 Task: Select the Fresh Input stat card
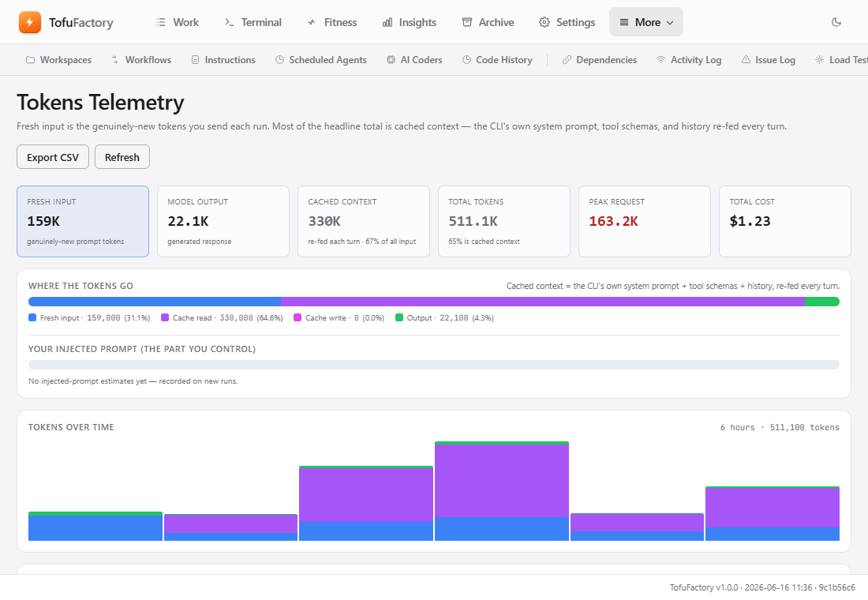83,221
